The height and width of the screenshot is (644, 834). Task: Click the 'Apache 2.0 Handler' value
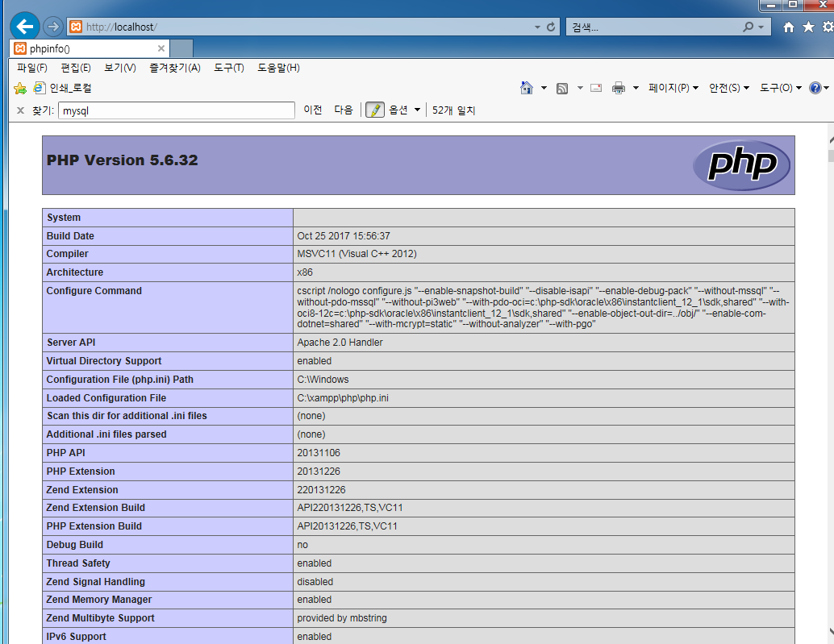340,343
